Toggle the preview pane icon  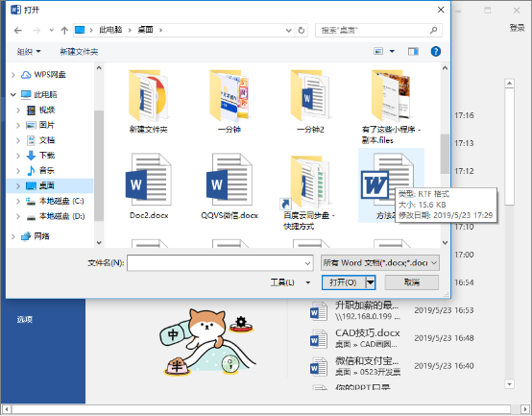(x=413, y=51)
